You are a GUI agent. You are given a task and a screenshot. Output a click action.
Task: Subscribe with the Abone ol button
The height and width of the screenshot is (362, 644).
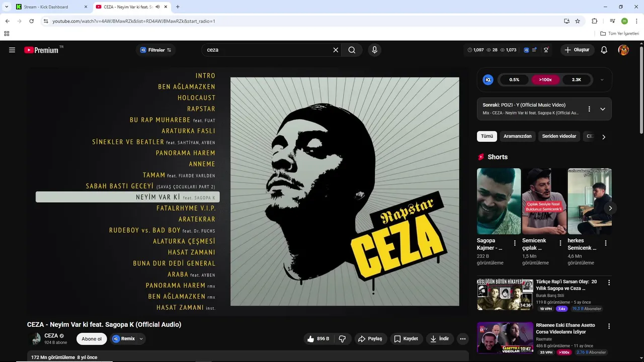point(92,339)
